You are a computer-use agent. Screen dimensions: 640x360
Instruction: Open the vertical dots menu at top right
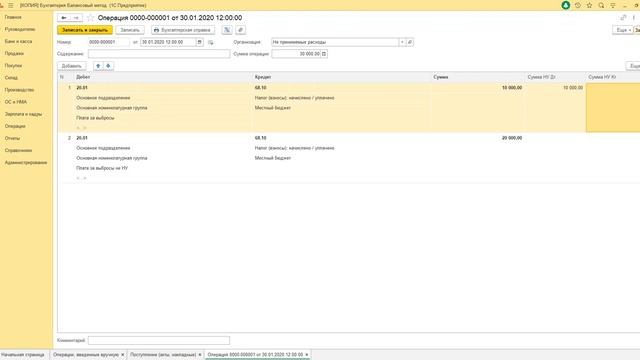point(634,18)
